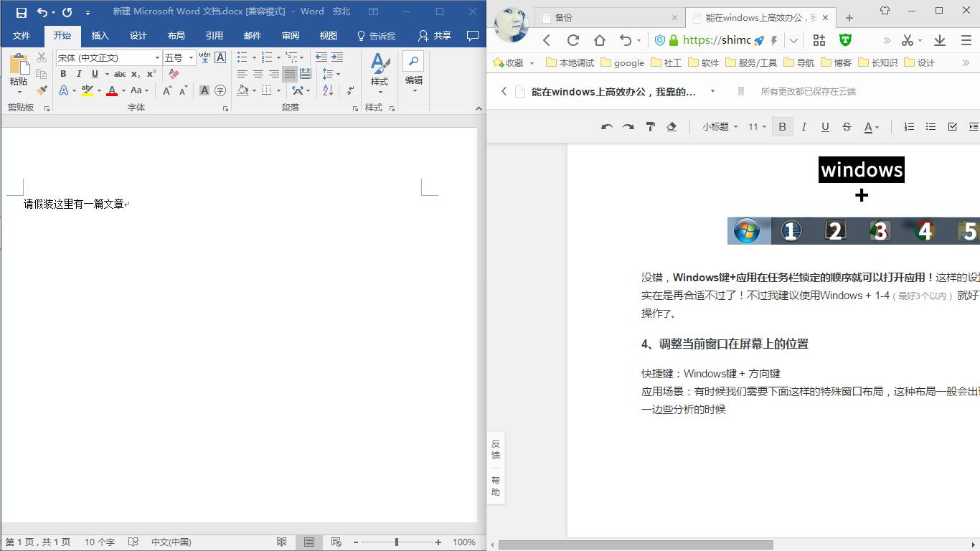This screenshot has height=551, width=980.
Task: Click the clear format eraser in online editor
Action: click(x=672, y=127)
